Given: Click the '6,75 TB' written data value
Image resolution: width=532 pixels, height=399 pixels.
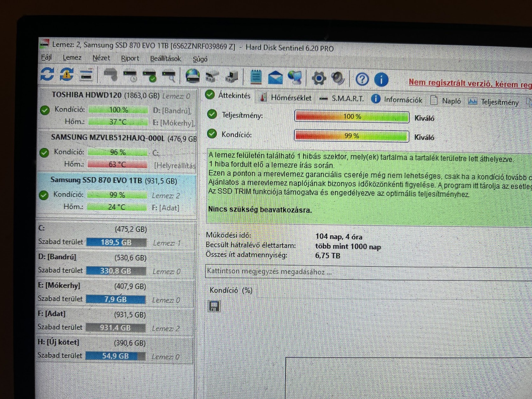Looking at the screenshot, I should 327,256.
